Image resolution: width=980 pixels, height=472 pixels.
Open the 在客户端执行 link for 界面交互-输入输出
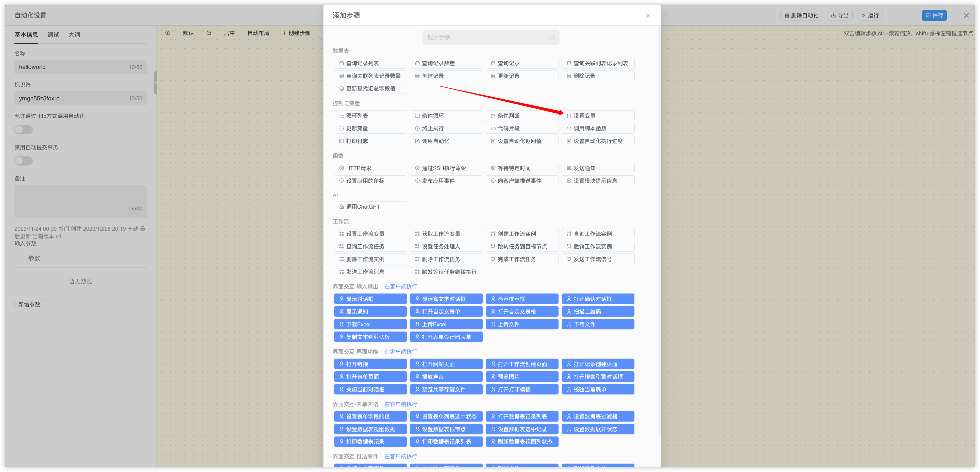tap(400, 286)
